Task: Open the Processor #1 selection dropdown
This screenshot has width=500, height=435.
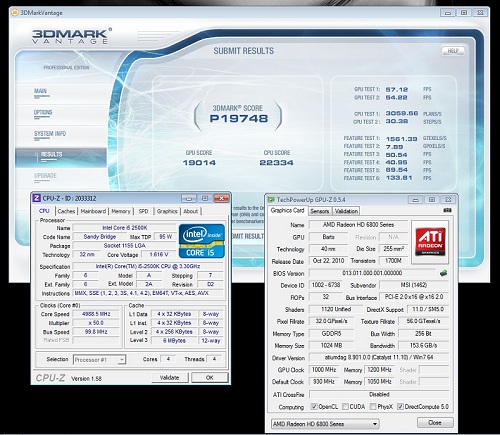Action: [x=99, y=360]
